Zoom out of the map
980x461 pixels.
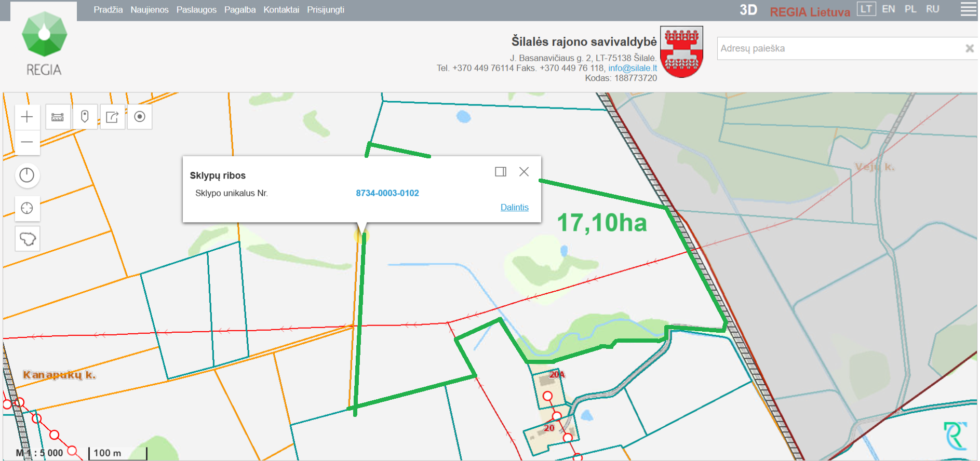(27, 142)
